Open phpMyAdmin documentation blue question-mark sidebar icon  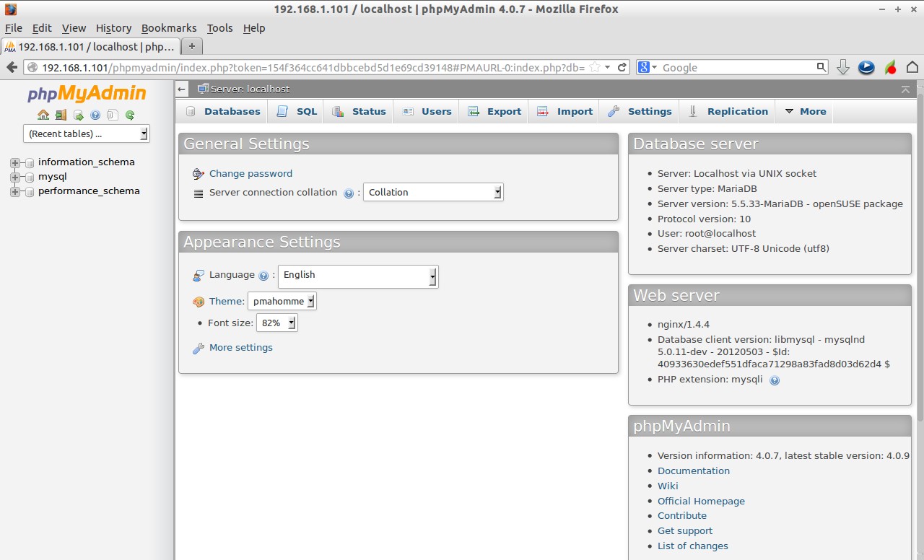[95, 115]
